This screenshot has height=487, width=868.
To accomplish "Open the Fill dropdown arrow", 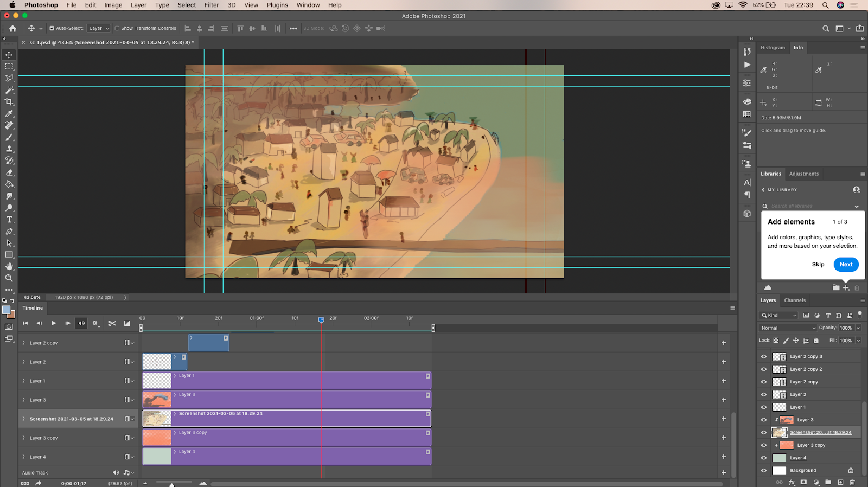I will pos(858,341).
